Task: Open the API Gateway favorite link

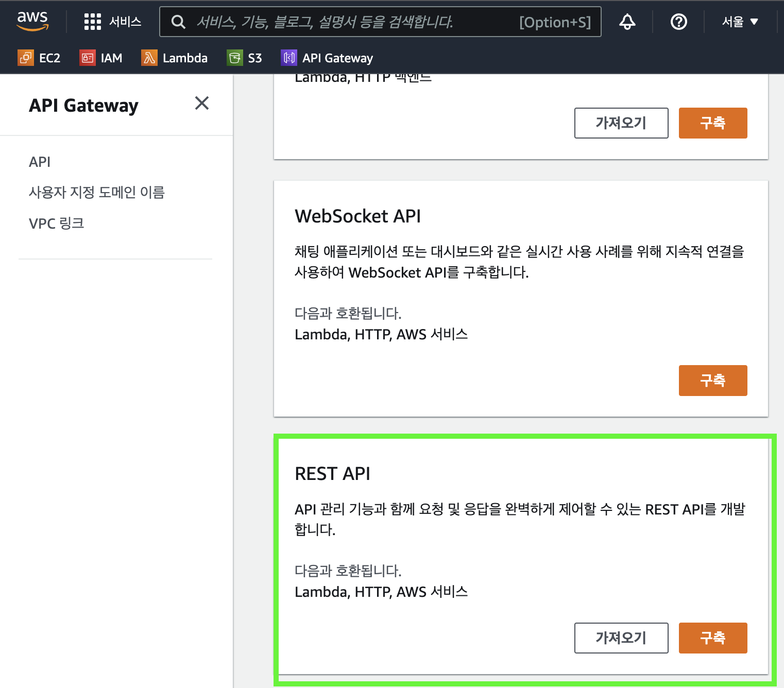Action: 337,58
